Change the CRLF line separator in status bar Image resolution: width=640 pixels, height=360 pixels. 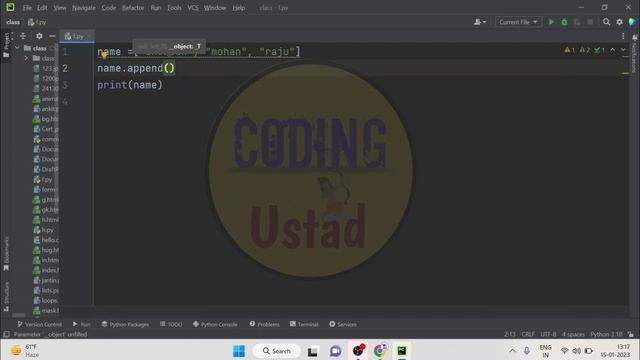(528, 334)
